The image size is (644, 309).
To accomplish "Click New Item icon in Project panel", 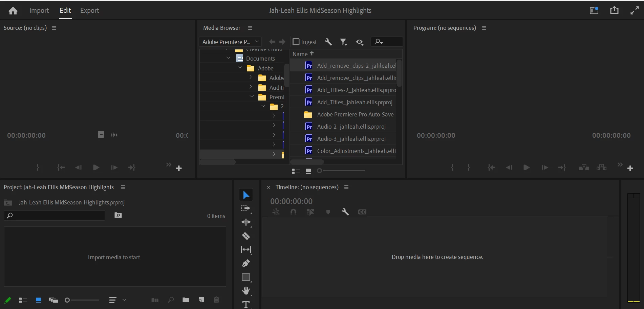I will pos(201,300).
